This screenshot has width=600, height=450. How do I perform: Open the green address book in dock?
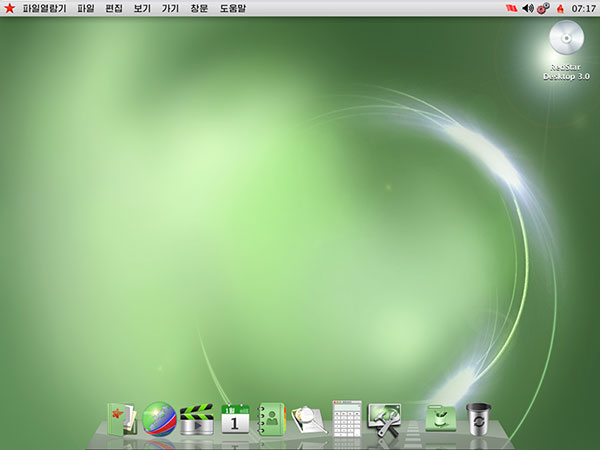tap(272, 419)
